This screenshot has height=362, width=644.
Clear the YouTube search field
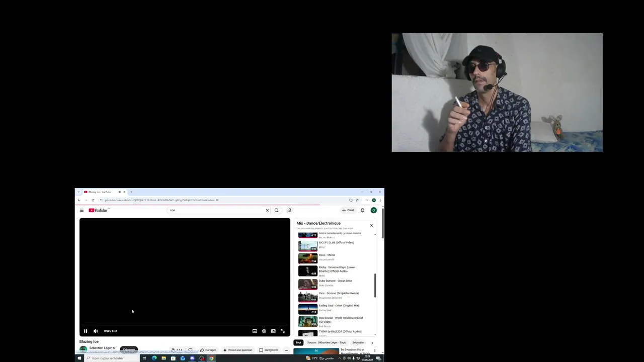[x=267, y=210]
